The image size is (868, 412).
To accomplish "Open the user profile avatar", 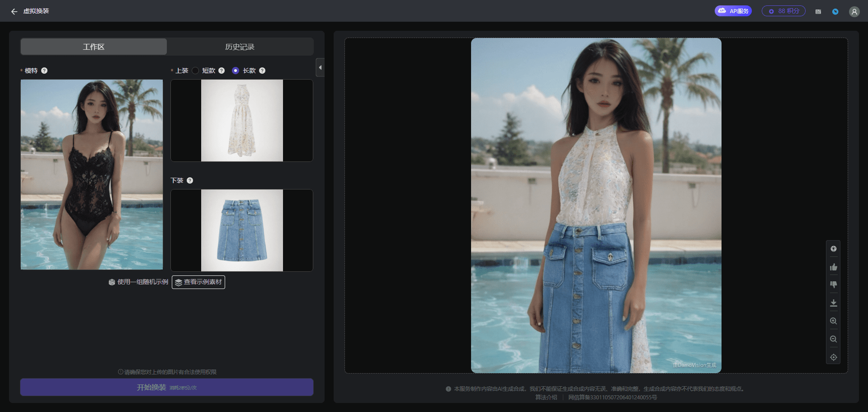I will pos(854,12).
